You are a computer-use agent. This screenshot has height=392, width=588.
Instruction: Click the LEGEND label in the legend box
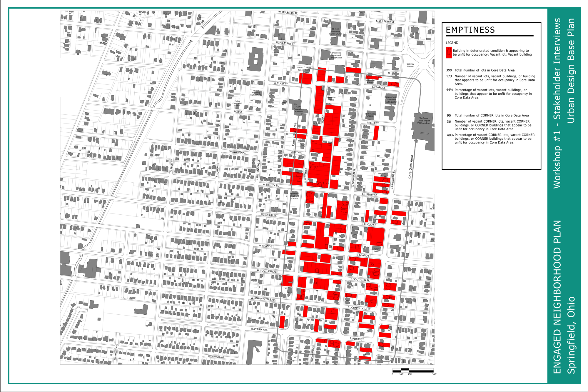pyautogui.click(x=452, y=43)
